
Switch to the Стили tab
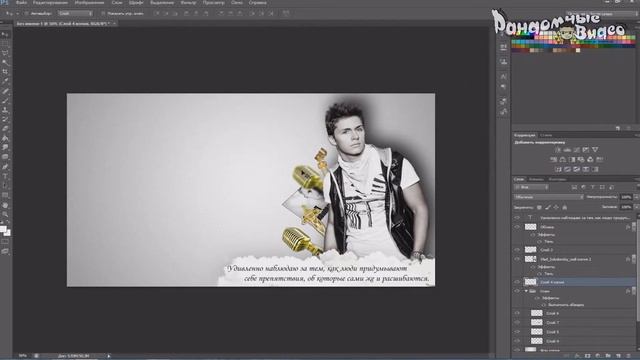546,135
